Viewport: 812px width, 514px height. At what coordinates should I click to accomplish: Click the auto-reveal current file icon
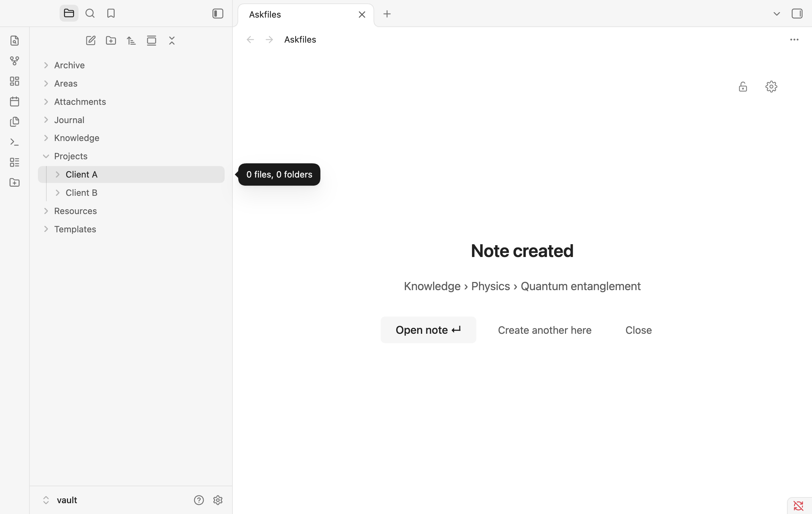tap(152, 41)
